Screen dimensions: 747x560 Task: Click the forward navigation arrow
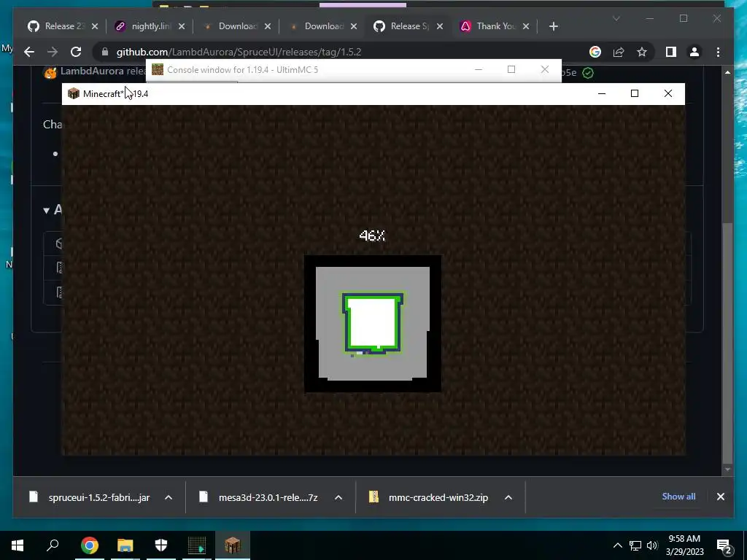tap(53, 52)
